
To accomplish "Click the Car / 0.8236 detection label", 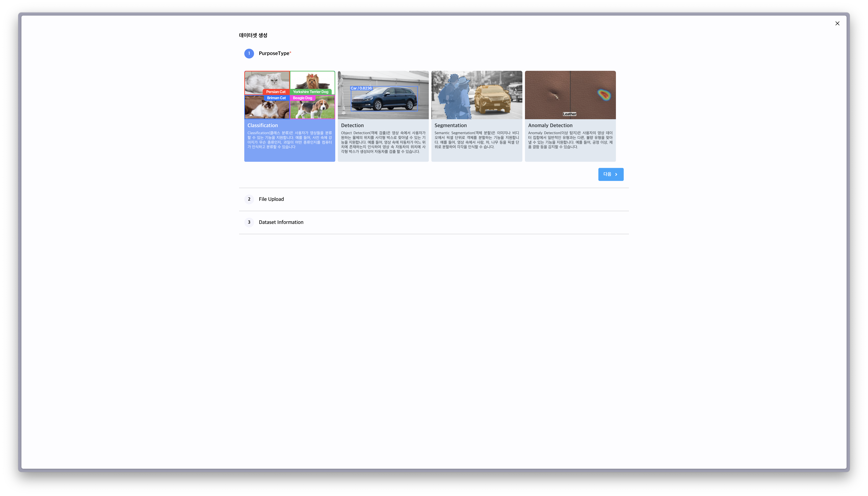I will 361,88.
